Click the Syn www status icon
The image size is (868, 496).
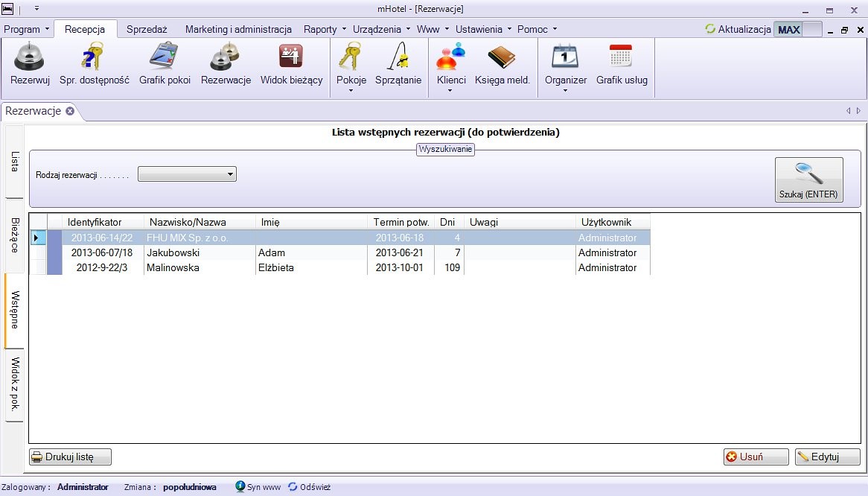(x=240, y=486)
